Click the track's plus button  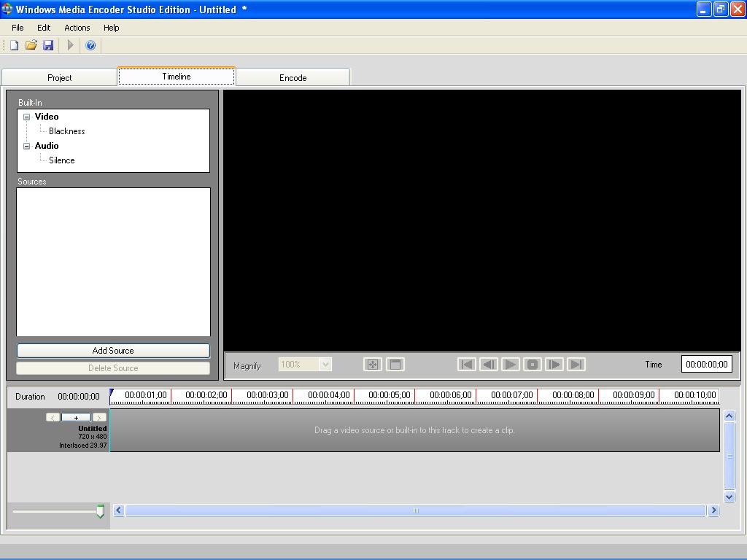click(76, 418)
